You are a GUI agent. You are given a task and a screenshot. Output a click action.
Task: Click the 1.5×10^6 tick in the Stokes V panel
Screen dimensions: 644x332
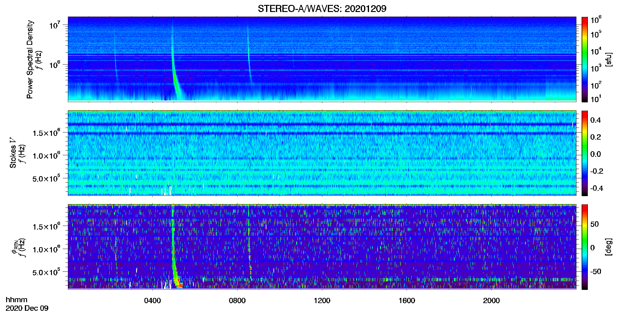pyautogui.click(x=46, y=132)
